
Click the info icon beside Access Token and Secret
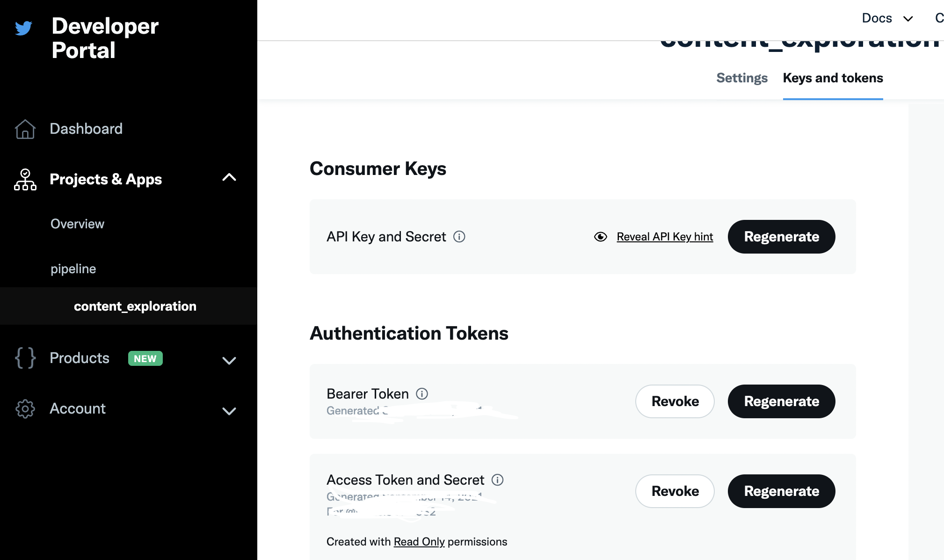pyautogui.click(x=498, y=480)
